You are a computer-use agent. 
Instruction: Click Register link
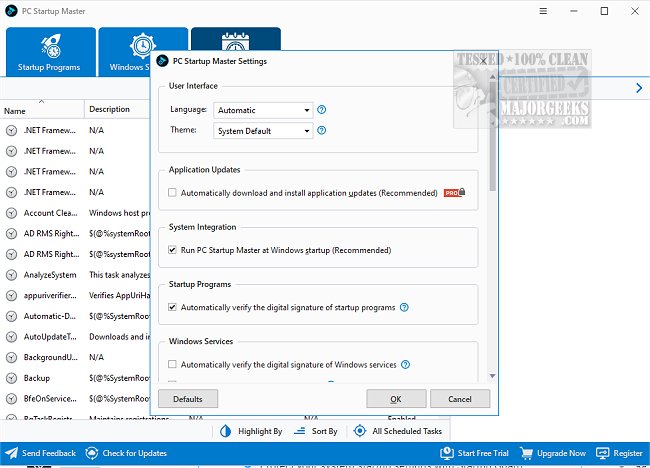628,453
